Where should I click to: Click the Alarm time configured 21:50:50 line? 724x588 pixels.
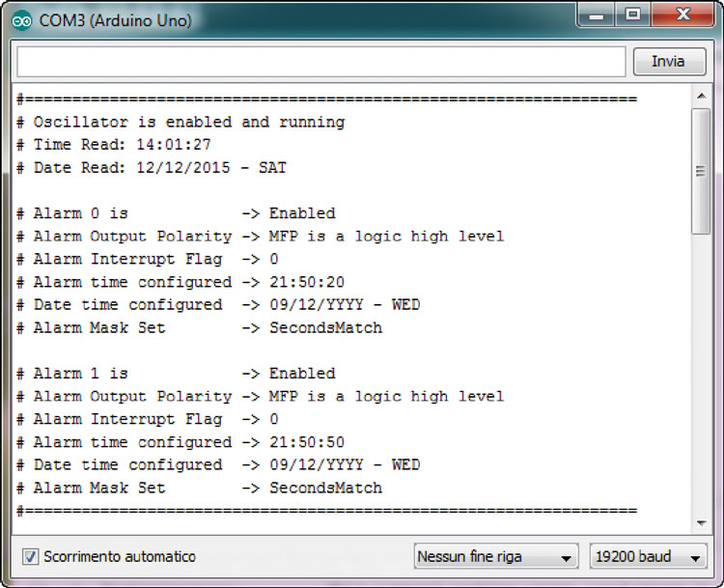pos(181,442)
